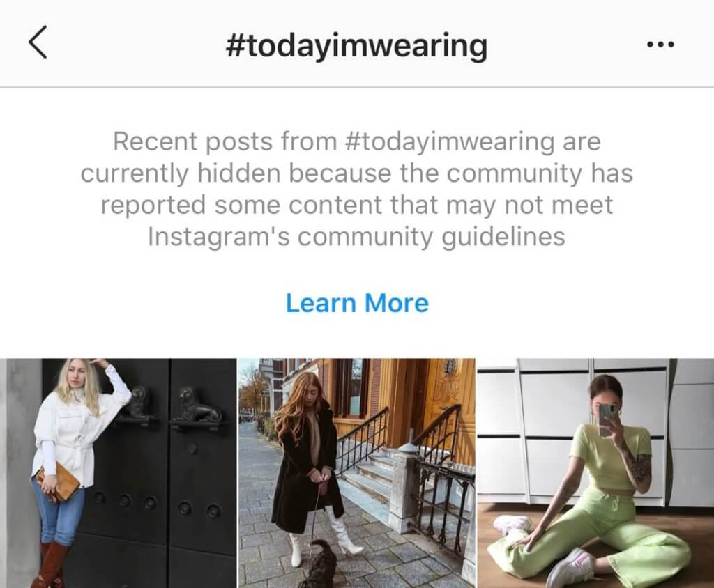Open the photo of woman in white jacket
This screenshot has height=588, width=714.
coord(118,473)
